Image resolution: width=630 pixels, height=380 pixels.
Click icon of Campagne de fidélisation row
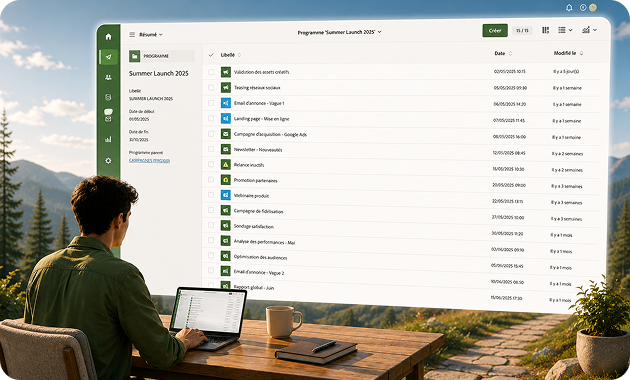pyautogui.click(x=226, y=210)
